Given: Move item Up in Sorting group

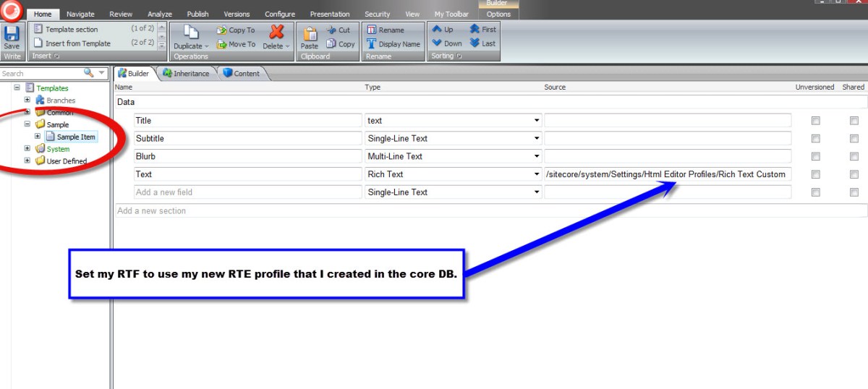Looking at the screenshot, I should tap(443, 30).
